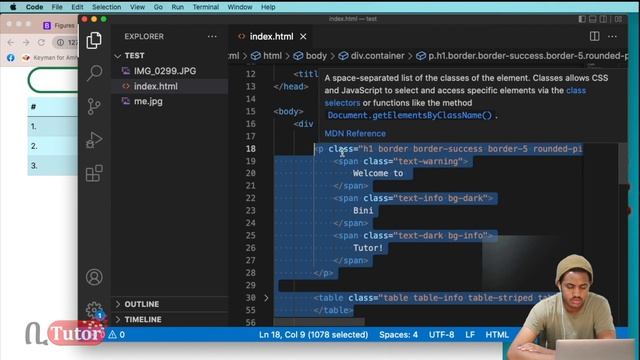The width and height of the screenshot is (640, 360).
Task: Click browser reload icon in background window
Action: [41, 42]
